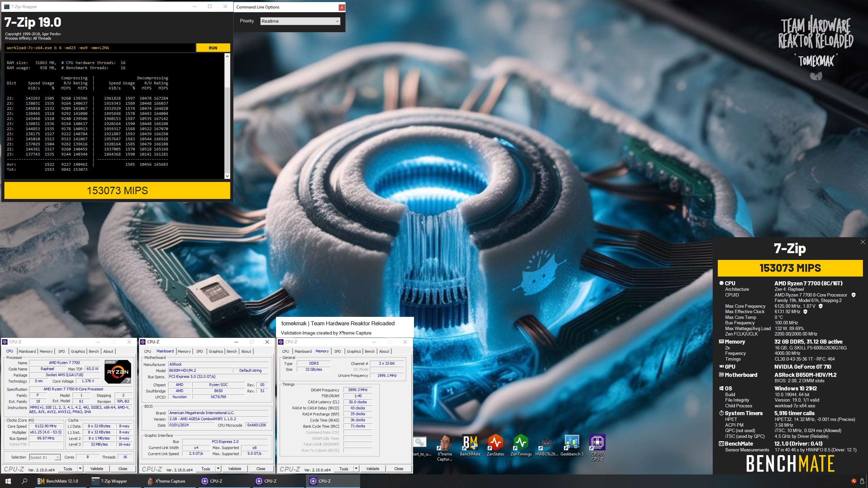Expand Tools arrow in CPU-Z Mainboard window
868x488 pixels.
click(x=218, y=469)
